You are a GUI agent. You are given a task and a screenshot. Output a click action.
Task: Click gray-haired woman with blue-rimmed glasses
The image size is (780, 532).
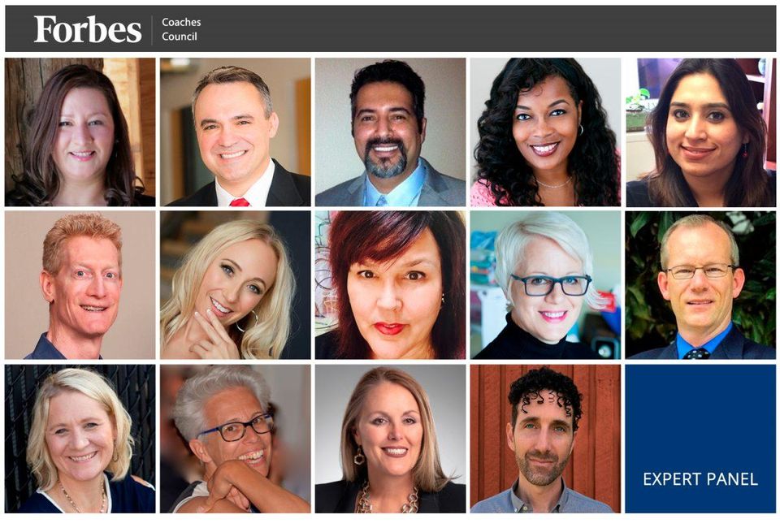(x=236, y=439)
